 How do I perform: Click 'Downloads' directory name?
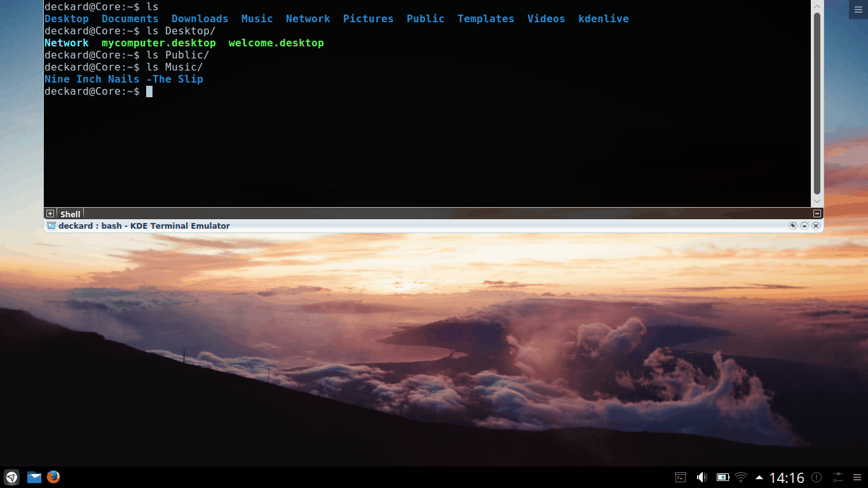click(200, 18)
